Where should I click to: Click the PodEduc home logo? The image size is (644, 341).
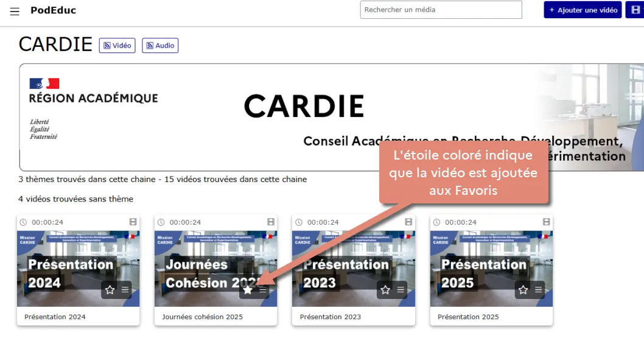54,10
